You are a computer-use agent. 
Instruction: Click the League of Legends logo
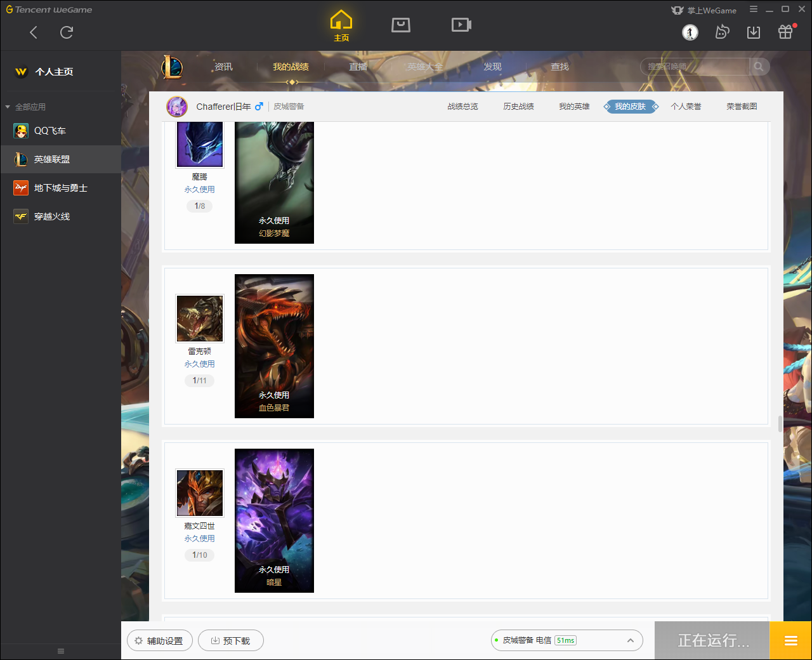(172, 67)
